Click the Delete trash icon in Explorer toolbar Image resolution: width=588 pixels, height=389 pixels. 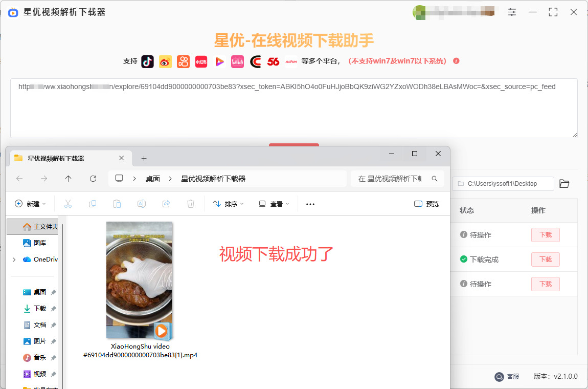(191, 204)
